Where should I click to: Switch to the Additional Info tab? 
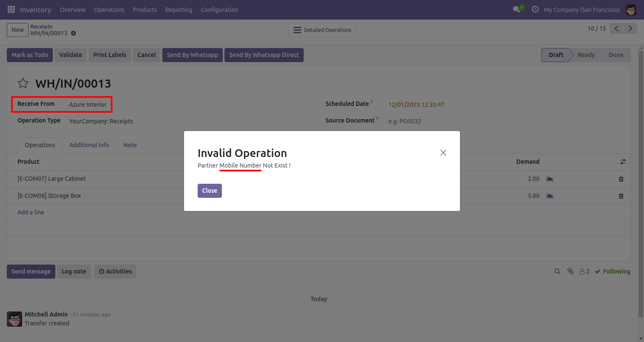point(89,145)
